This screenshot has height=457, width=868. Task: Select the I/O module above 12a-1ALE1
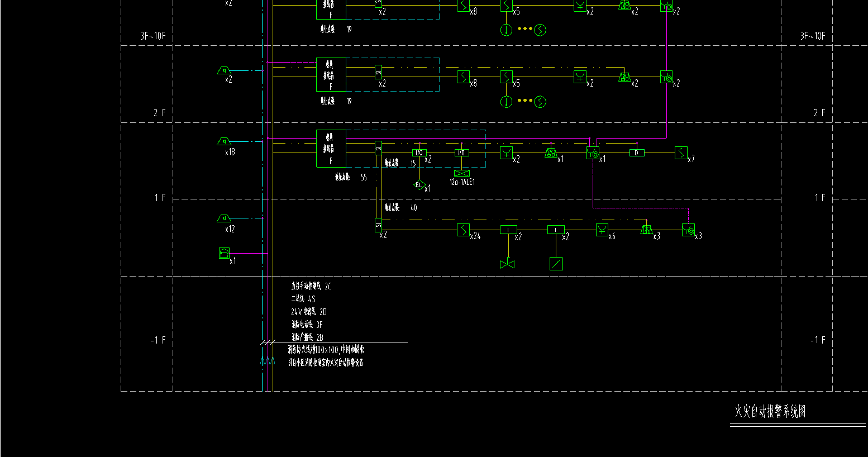pos(461,153)
